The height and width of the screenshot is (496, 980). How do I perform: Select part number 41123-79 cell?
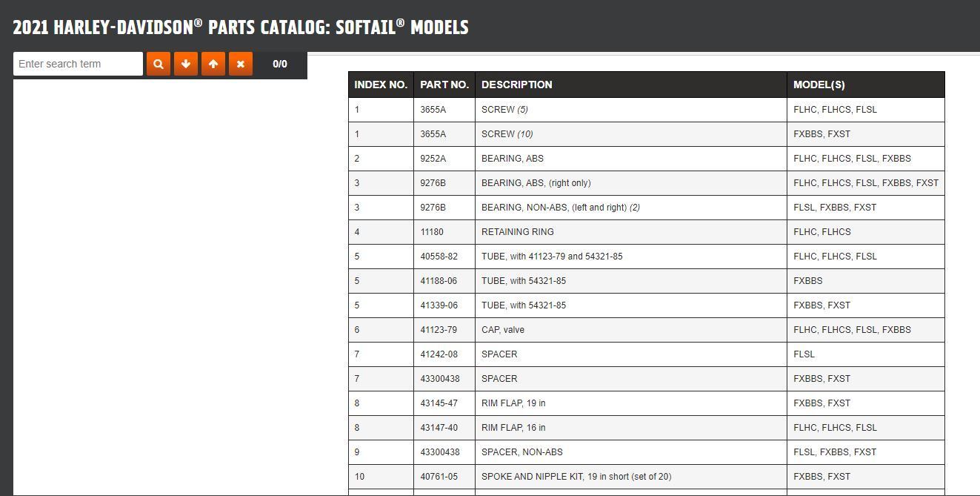pos(439,329)
